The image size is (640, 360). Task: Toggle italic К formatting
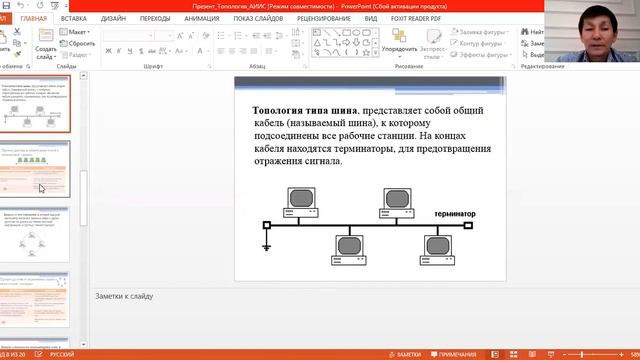(x=119, y=51)
